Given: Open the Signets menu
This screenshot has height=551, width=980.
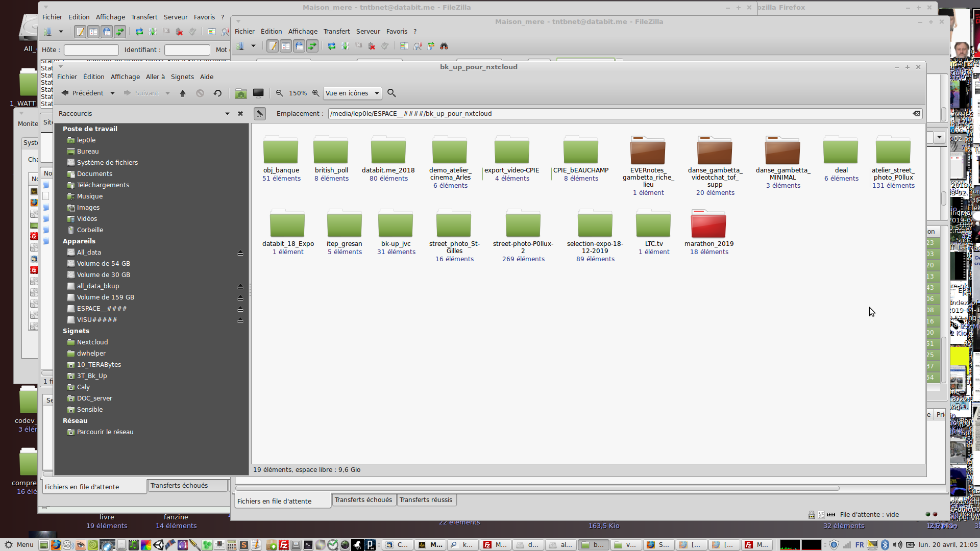Looking at the screenshot, I should (182, 77).
